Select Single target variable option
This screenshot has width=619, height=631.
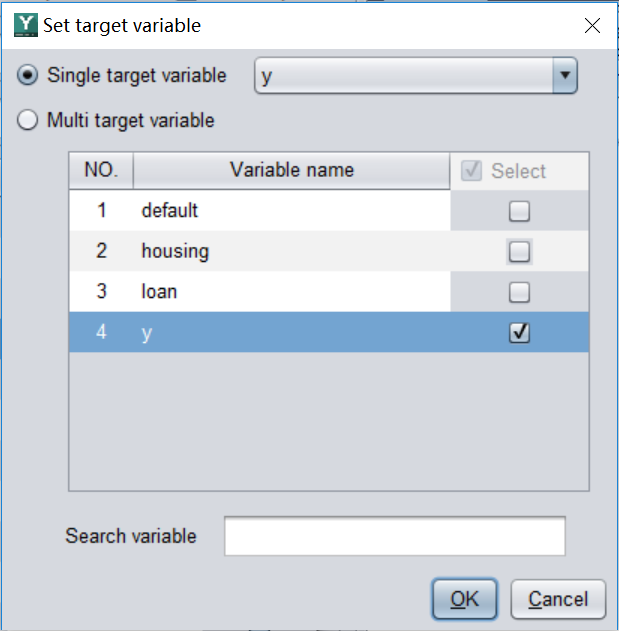click(x=30, y=75)
